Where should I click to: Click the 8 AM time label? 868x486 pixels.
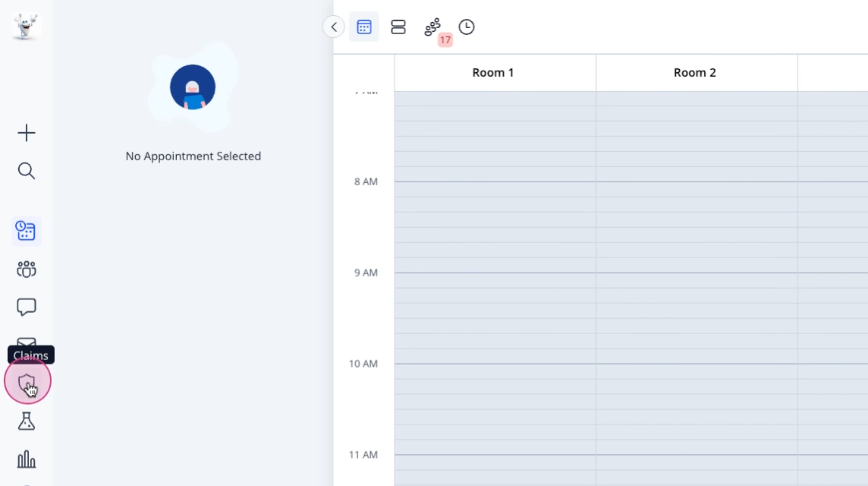coord(366,181)
